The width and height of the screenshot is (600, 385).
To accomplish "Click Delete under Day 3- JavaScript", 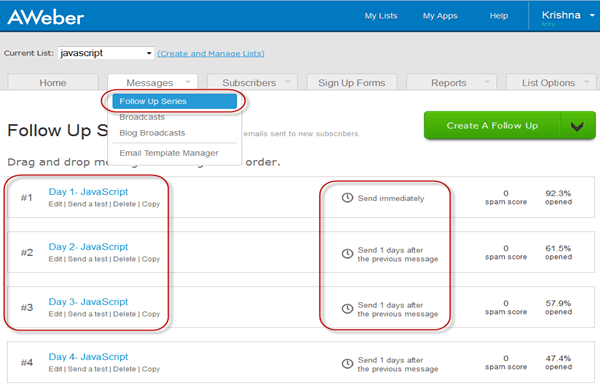I will (x=124, y=314).
